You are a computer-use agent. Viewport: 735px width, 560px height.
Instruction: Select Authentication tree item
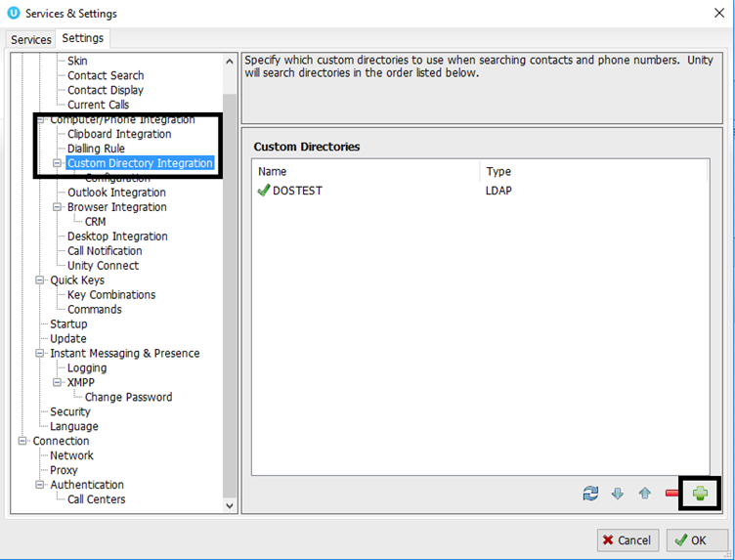87,485
